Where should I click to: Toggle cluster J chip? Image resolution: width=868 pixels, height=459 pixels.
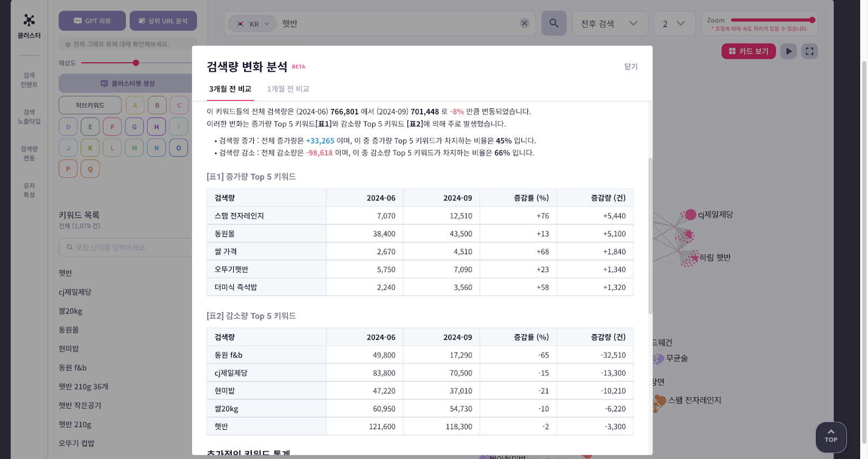tap(68, 147)
